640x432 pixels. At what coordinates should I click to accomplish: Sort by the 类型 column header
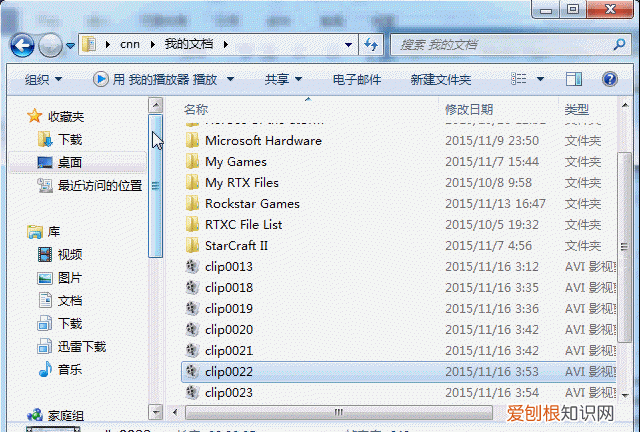coord(577,109)
